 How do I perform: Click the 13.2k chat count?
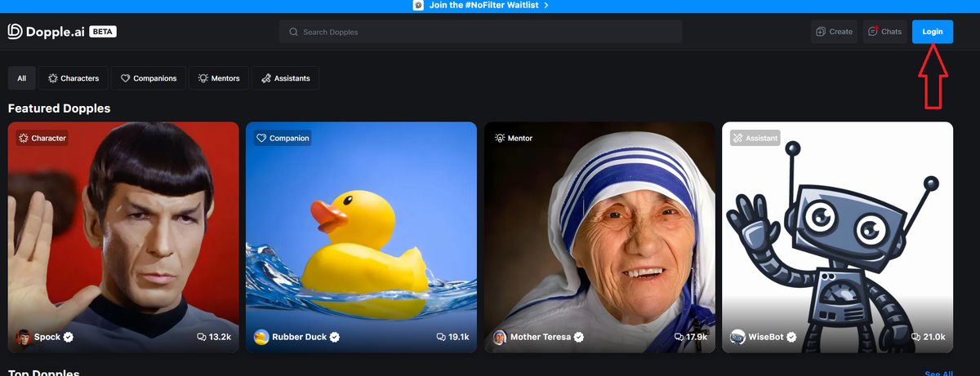click(x=220, y=337)
